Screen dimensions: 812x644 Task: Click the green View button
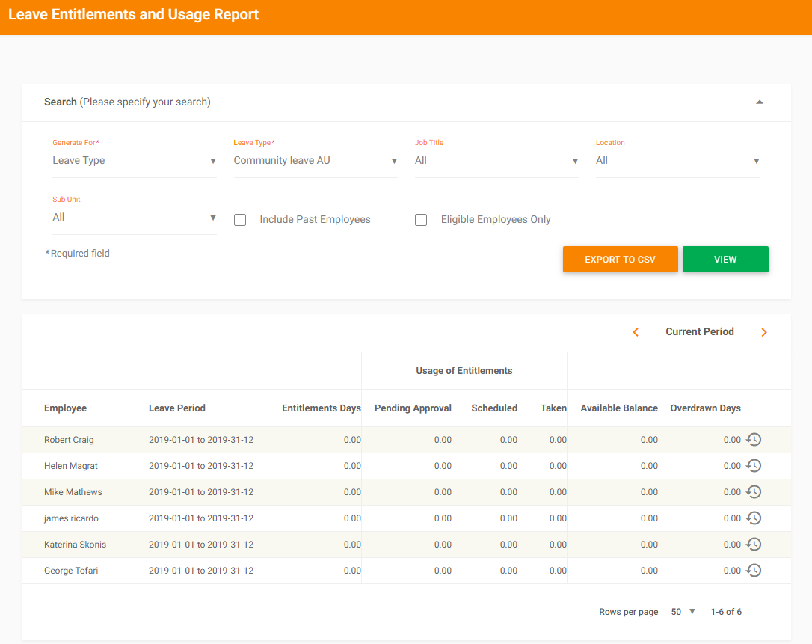tap(725, 259)
